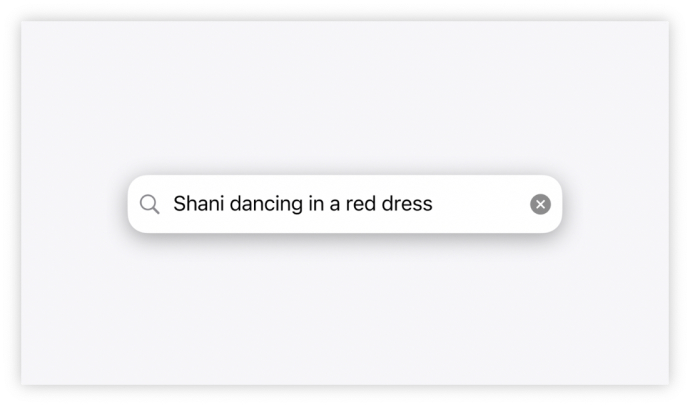This screenshot has width=690, height=406.
Task: Place cursor on "in" in the search text
Action: (x=316, y=204)
